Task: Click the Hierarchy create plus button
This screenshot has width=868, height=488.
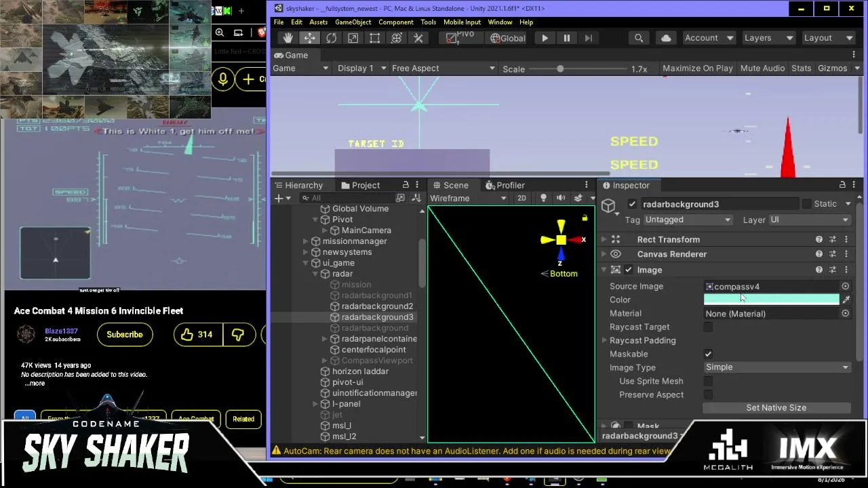Action: click(x=279, y=198)
